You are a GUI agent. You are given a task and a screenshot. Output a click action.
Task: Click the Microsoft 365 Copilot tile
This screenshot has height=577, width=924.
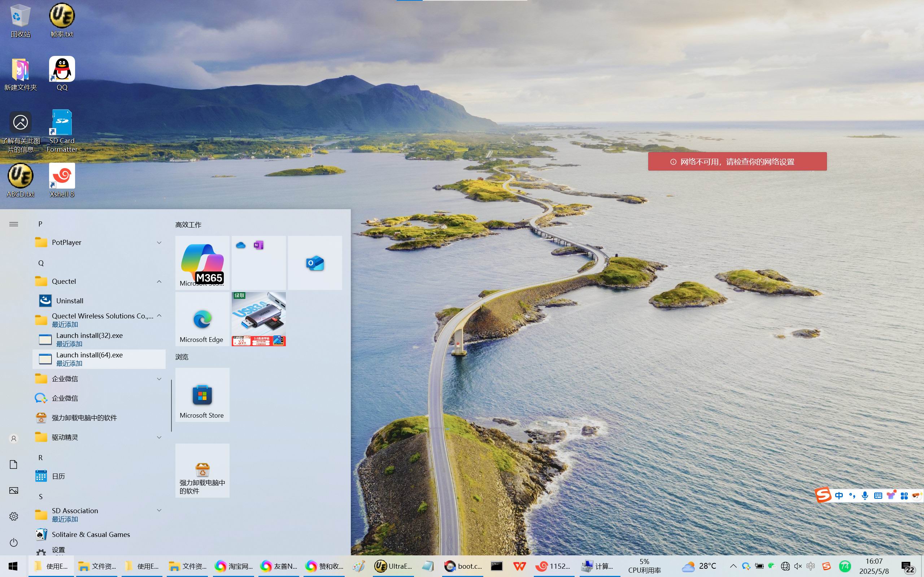202,263
